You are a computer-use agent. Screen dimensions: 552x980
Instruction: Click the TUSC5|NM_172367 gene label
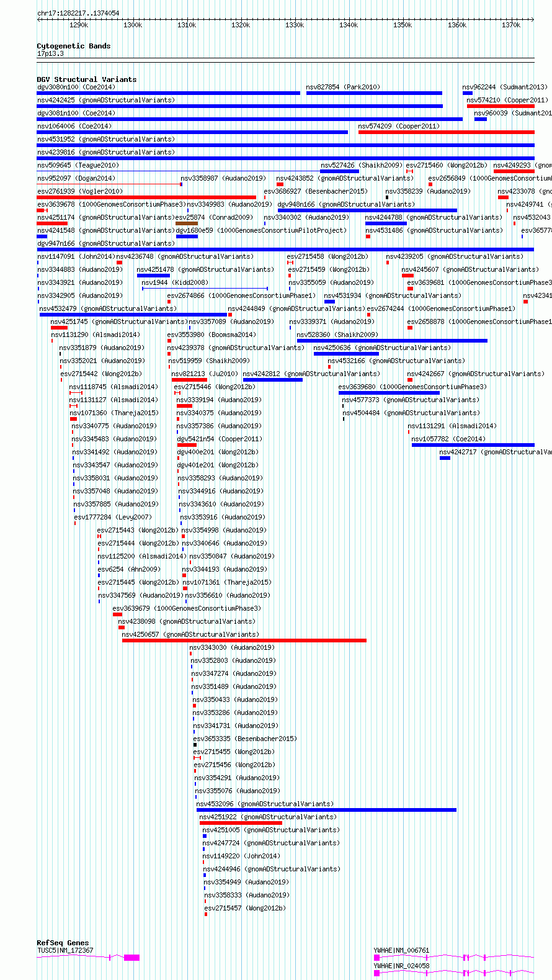point(65,950)
